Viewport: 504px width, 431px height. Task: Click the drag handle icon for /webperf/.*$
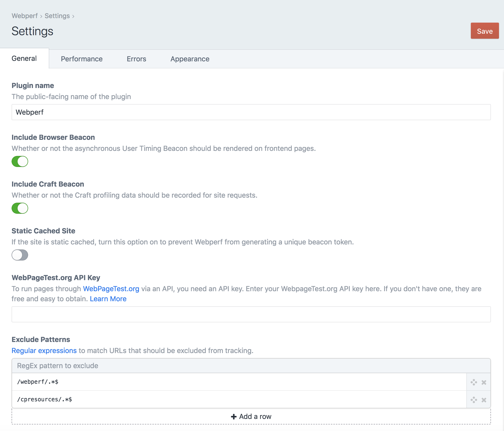click(473, 382)
